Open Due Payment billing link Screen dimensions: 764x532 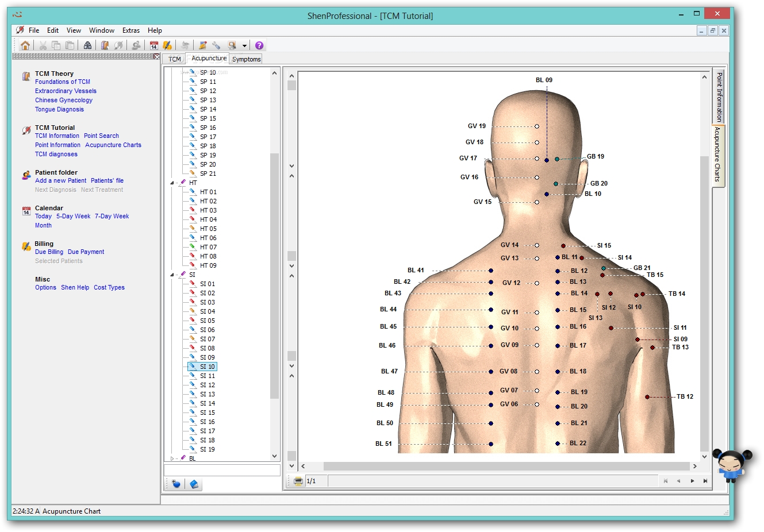pyautogui.click(x=86, y=252)
